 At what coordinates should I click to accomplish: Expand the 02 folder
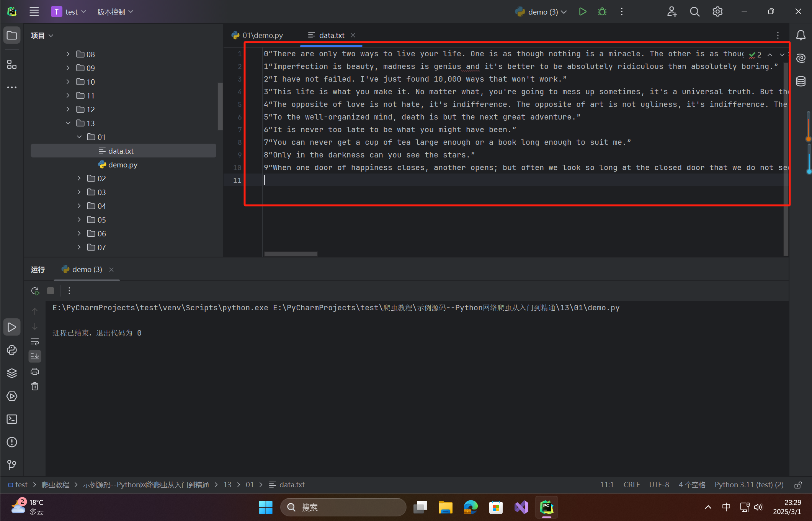point(79,178)
